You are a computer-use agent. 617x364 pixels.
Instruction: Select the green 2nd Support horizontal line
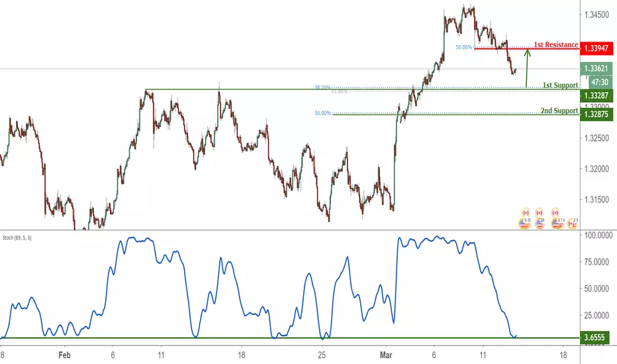click(x=456, y=114)
